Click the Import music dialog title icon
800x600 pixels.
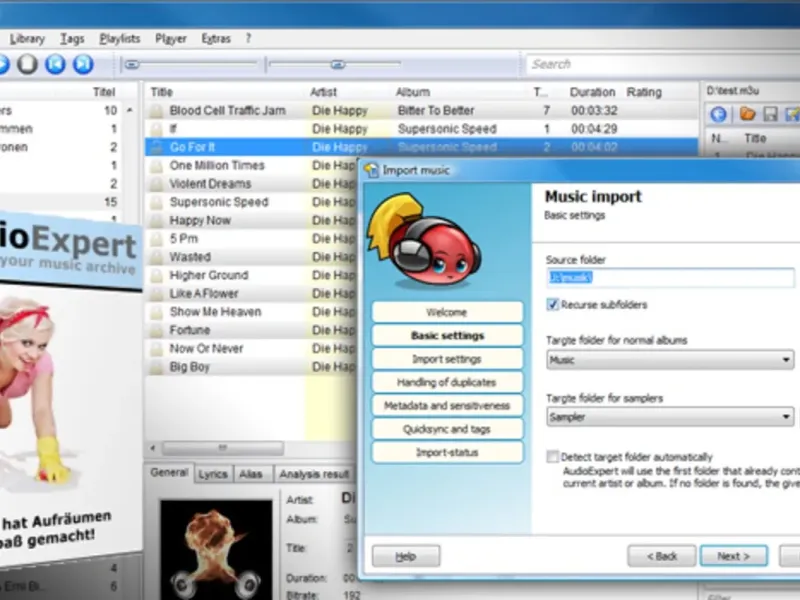pos(371,170)
